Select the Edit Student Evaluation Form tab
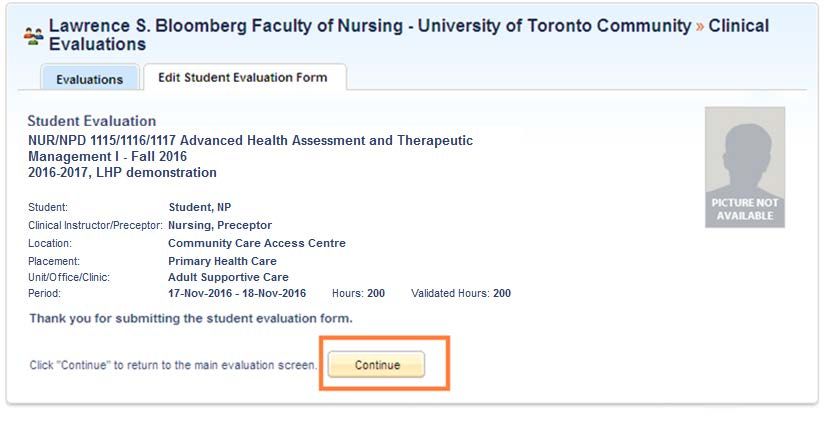 (x=243, y=77)
